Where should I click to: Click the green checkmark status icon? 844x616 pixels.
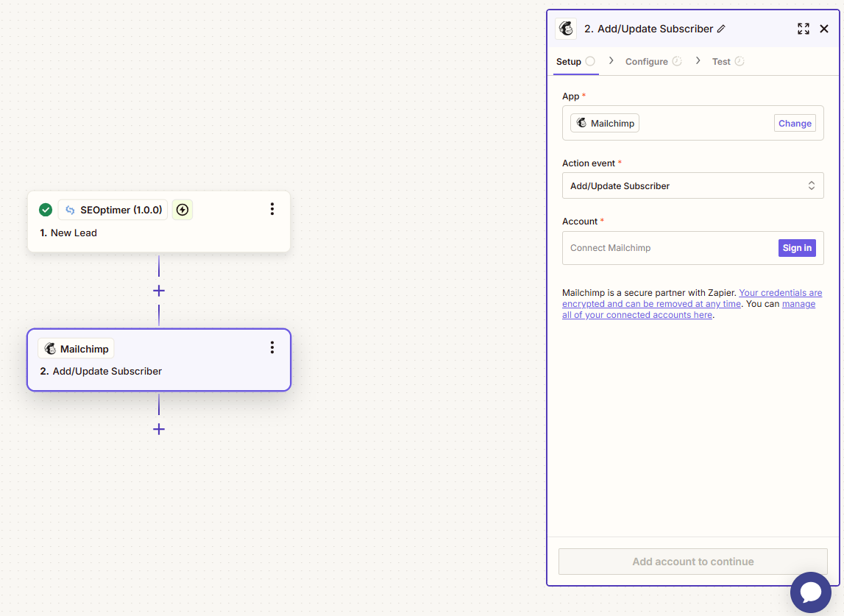[46, 210]
